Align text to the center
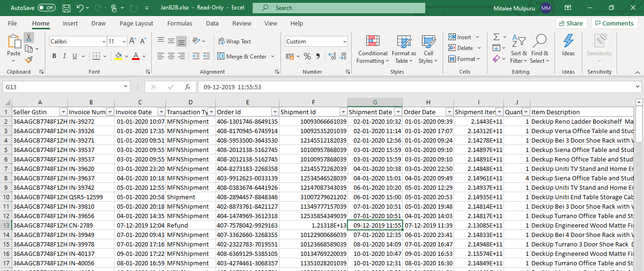 171,56
